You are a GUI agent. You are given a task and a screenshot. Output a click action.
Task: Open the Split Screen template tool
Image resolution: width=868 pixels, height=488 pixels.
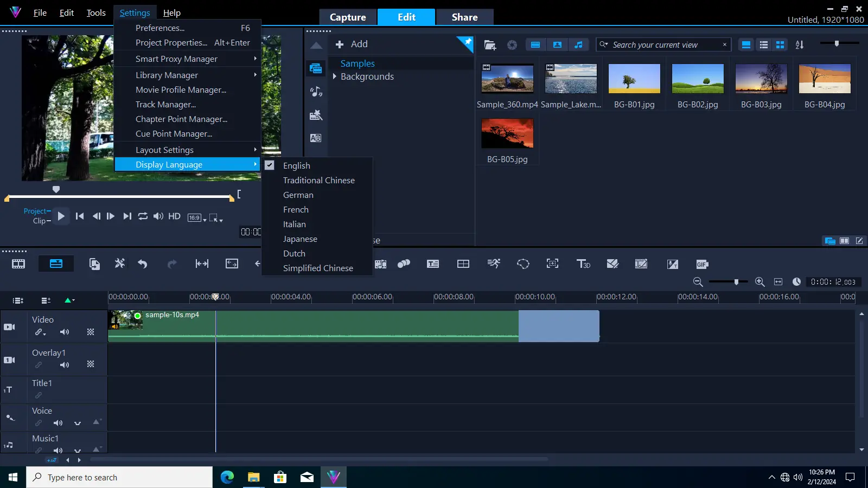(463, 264)
